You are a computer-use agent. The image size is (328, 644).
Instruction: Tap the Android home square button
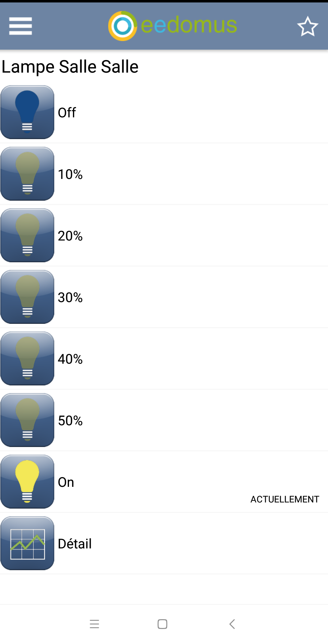point(162,624)
